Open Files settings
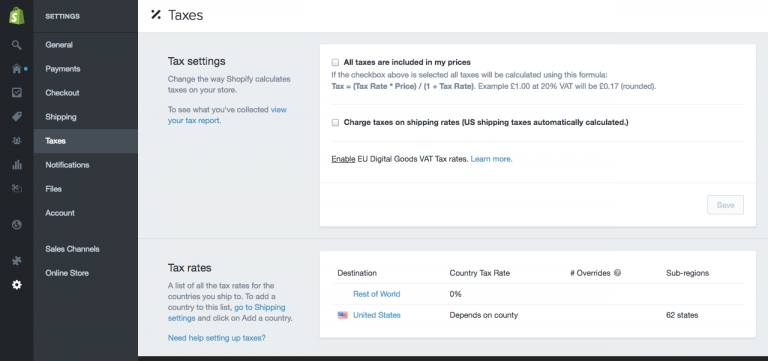Screen dimensions: 768x361 85,189
